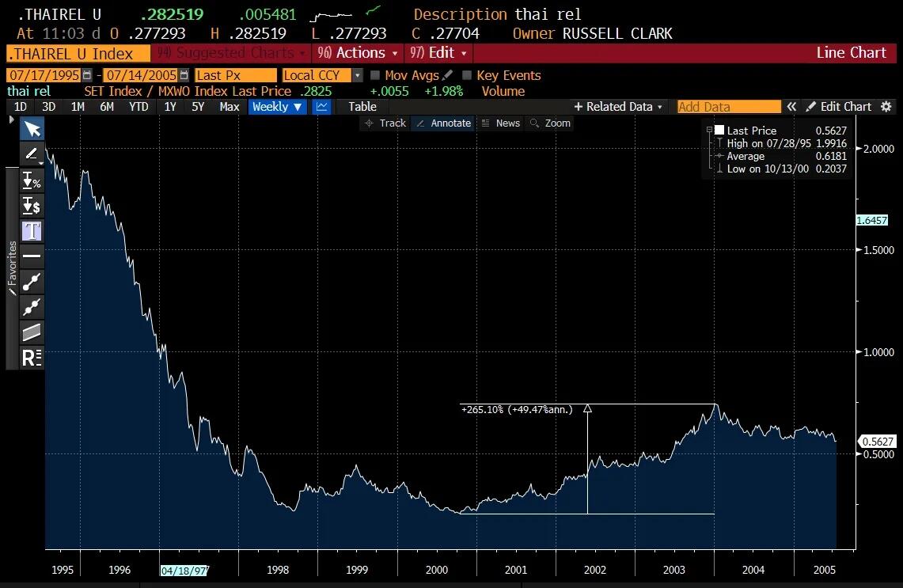This screenshot has height=588, width=903.
Task: Tick the Key Events checkbox
Action: coord(467,75)
